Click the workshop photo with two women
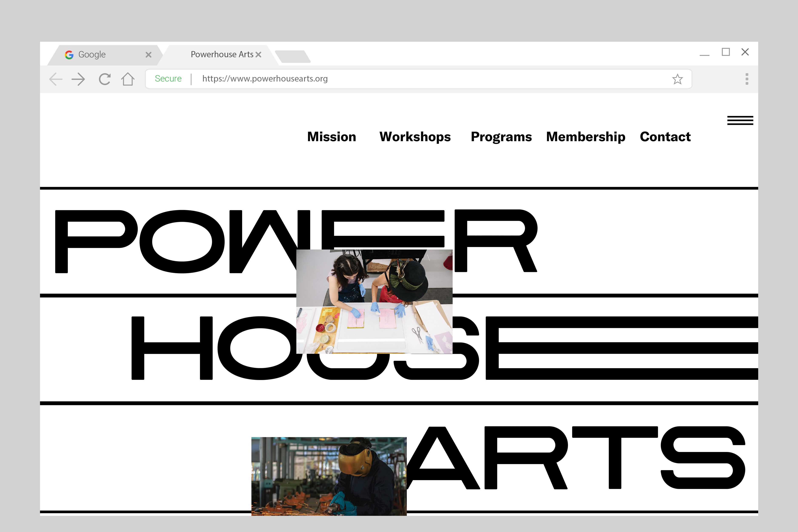This screenshot has width=798, height=532. pos(374,301)
